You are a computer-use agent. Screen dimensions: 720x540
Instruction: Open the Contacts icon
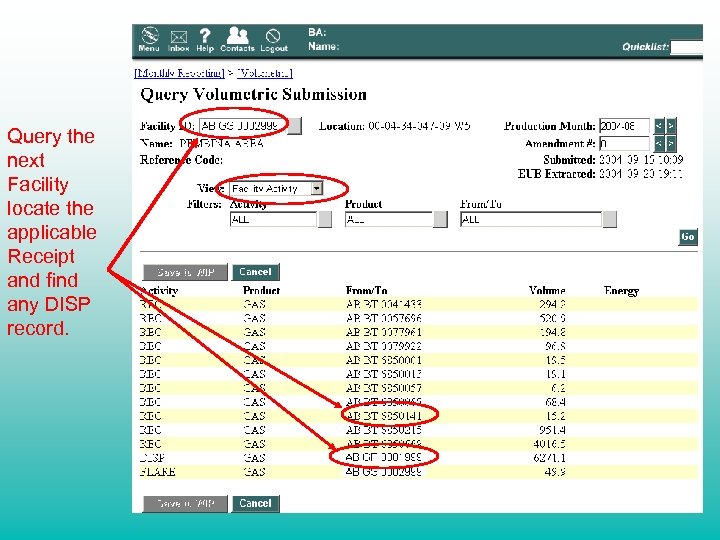[x=237, y=39]
